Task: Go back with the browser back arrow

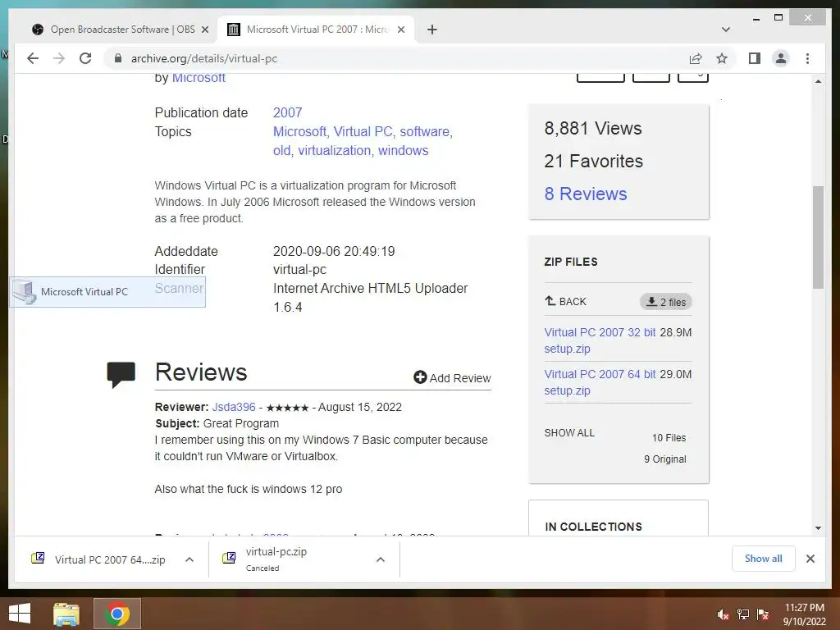Action: pos(33,58)
